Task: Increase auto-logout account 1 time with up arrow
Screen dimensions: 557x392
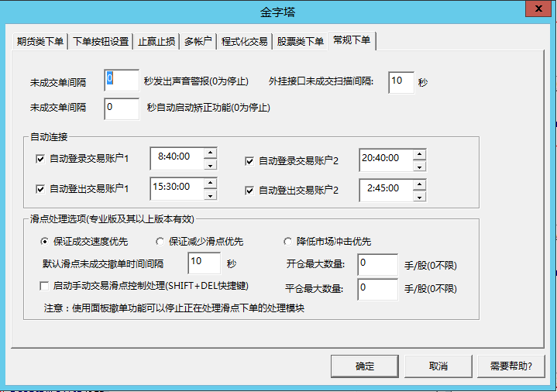Action: [209, 183]
